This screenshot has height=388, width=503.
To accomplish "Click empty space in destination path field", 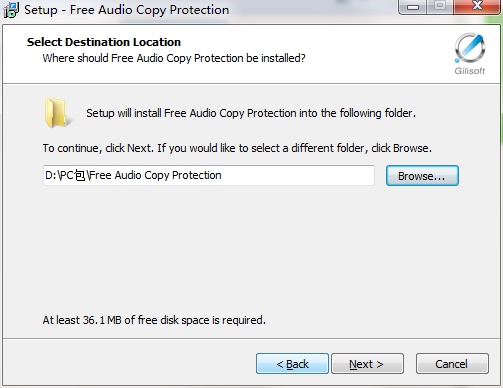I will click(297, 175).
